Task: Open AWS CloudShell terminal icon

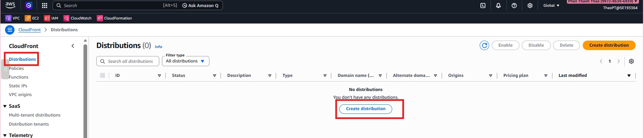Action: coord(483,5)
